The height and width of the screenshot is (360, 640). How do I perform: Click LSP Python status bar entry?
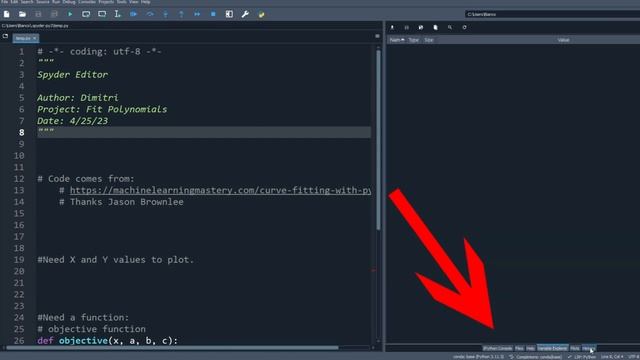pyautogui.click(x=582, y=357)
